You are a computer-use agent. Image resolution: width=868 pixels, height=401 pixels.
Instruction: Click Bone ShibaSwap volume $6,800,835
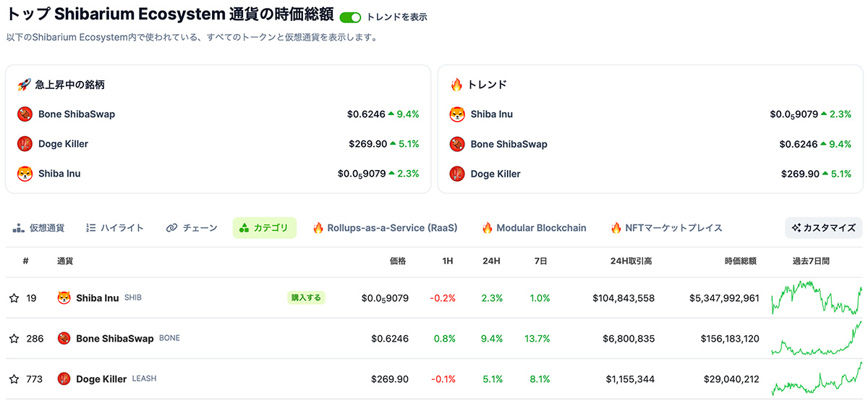click(628, 339)
